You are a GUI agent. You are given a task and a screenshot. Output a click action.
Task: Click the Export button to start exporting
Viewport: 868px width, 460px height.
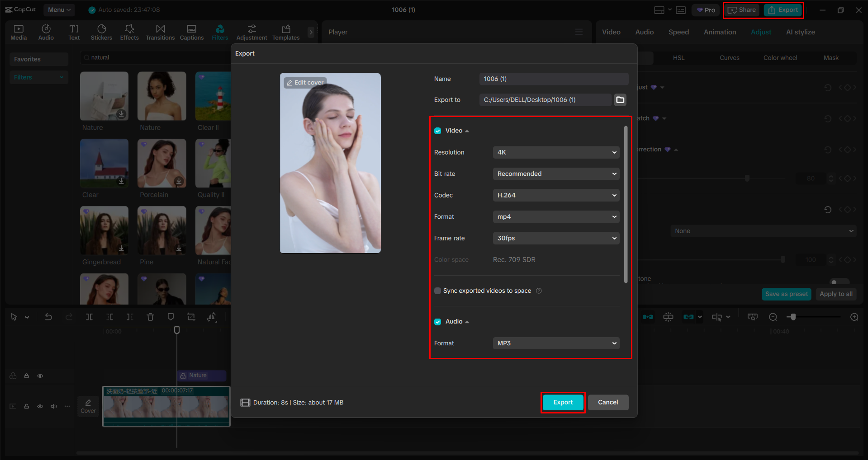point(563,402)
